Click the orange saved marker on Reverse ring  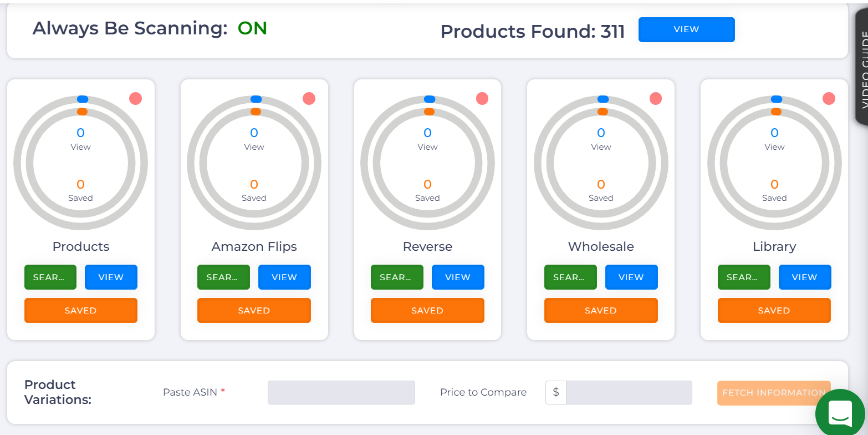click(429, 112)
